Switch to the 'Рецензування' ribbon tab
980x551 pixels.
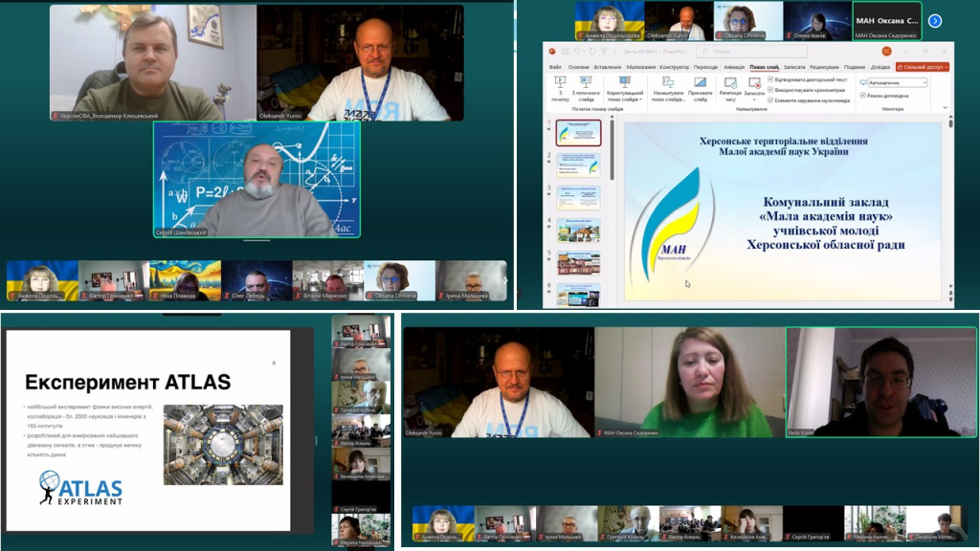click(x=824, y=67)
